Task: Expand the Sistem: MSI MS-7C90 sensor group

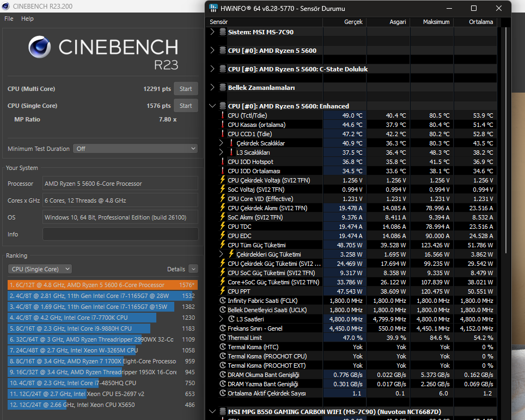Action: (x=212, y=32)
